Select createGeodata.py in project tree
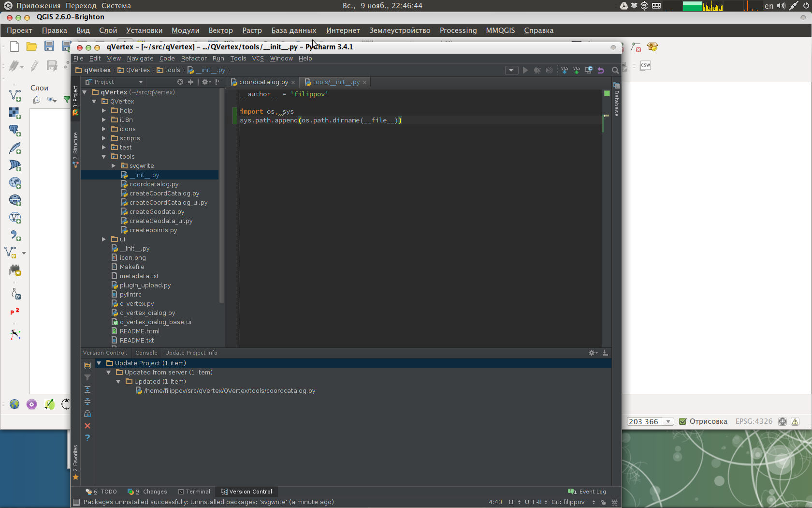Image resolution: width=812 pixels, height=508 pixels. (157, 212)
